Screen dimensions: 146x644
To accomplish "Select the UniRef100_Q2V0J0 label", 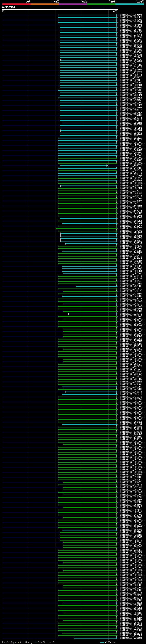I will 131,191.
